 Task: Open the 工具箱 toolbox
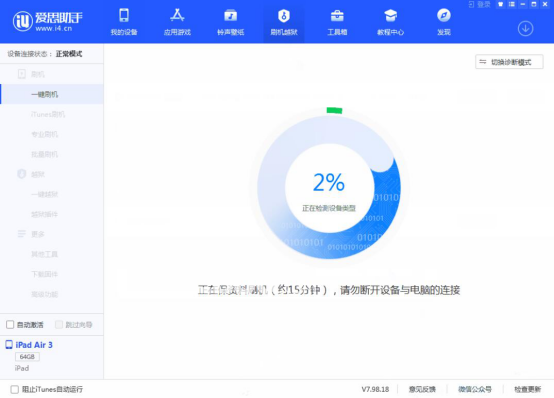337,22
